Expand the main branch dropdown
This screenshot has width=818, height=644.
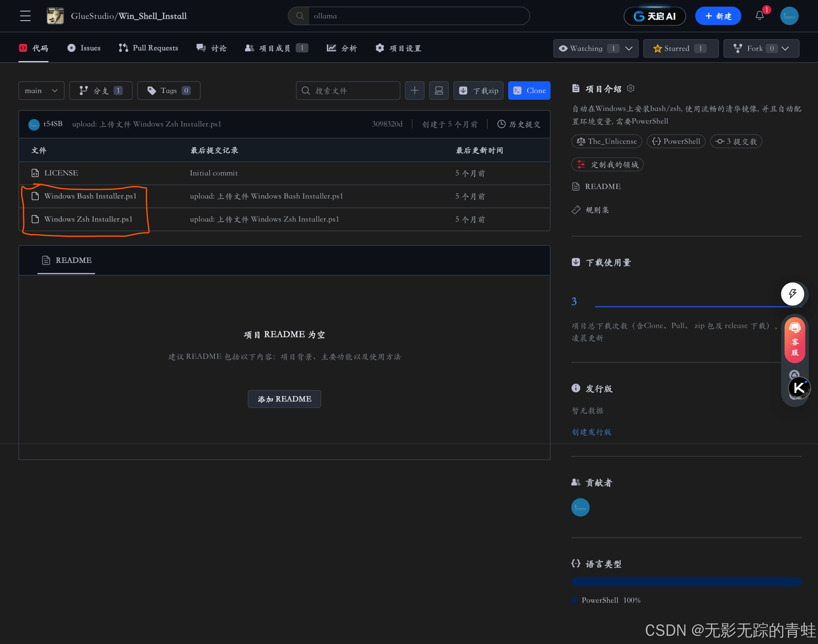click(41, 90)
